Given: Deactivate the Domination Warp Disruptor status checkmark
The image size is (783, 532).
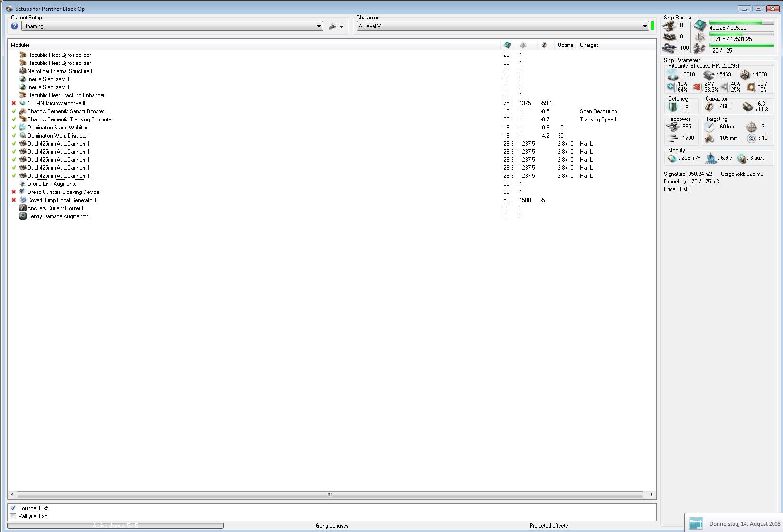Looking at the screenshot, I should point(14,136).
